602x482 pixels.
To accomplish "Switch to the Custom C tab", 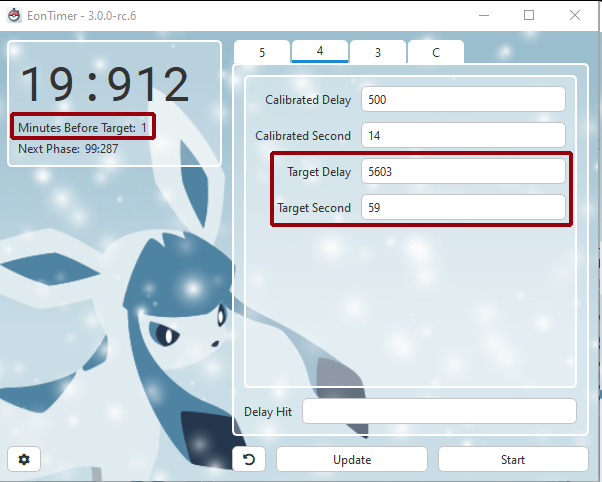I will click(436, 52).
